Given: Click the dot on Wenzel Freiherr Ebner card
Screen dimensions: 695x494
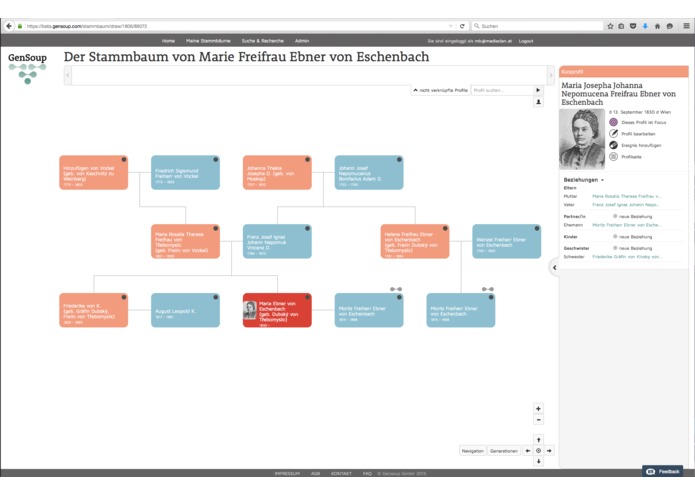Looking at the screenshot, I should coord(537,229).
